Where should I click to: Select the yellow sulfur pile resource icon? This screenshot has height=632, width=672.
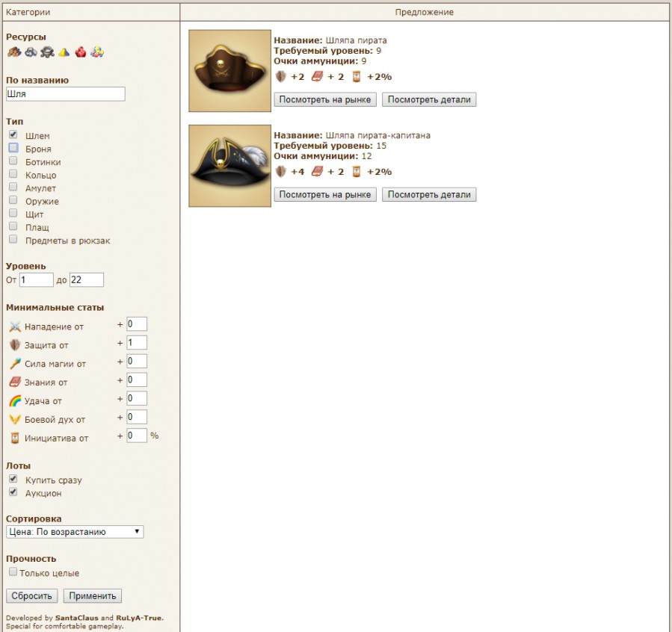click(64, 52)
